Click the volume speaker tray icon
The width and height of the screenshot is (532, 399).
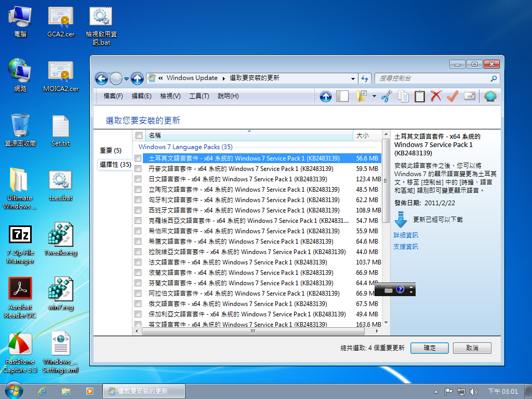473,392
